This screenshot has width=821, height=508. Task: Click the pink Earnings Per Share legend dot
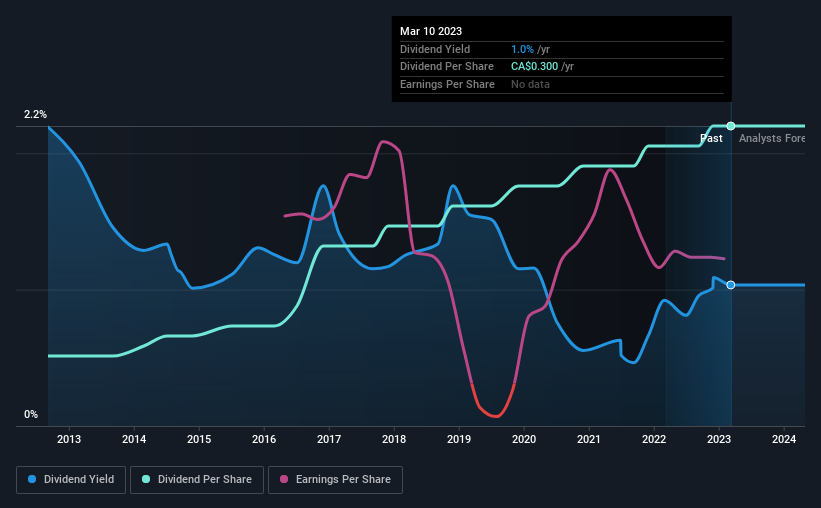[284, 479]
